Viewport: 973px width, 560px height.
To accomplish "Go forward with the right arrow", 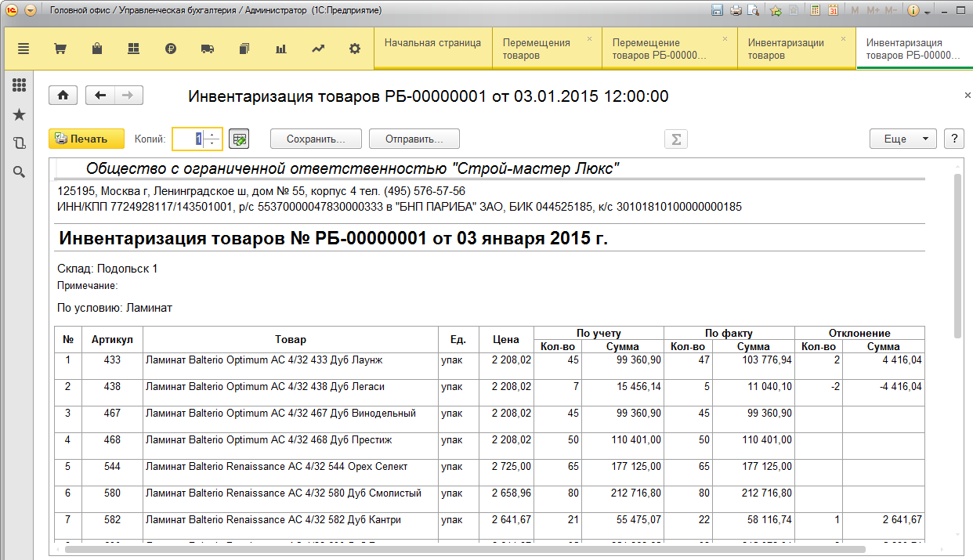I will [128, 96].
